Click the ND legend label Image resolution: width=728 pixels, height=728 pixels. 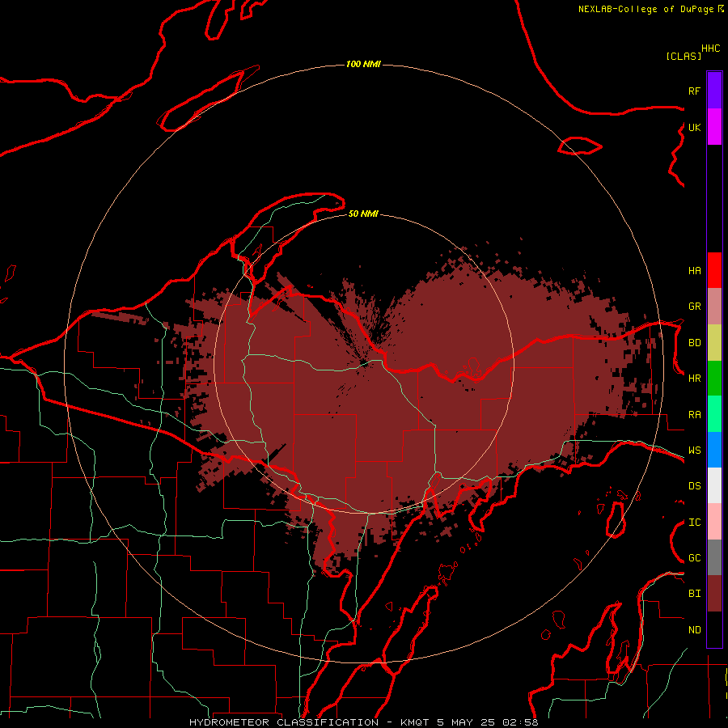[x=694, y=629]
